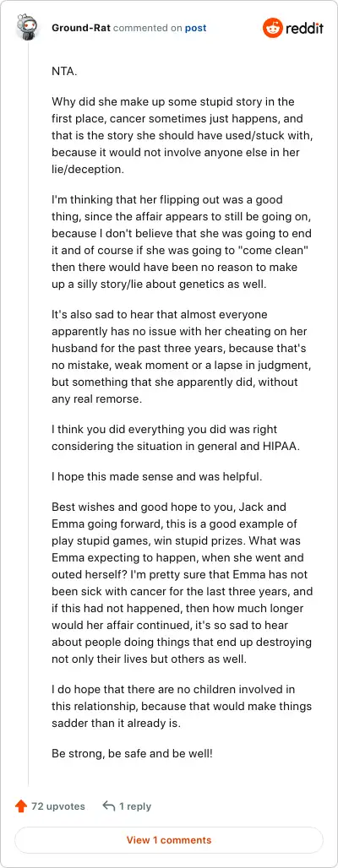Open Ground-Rat's avatar image
The width and height of the screenshot is (338, 868).
tap(28, 27)
